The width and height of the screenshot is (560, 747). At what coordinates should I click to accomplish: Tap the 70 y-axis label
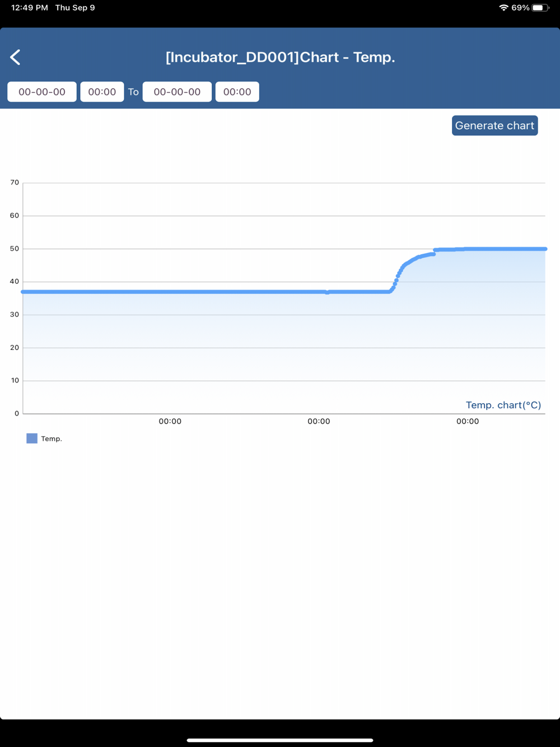[x=15, y=183]
